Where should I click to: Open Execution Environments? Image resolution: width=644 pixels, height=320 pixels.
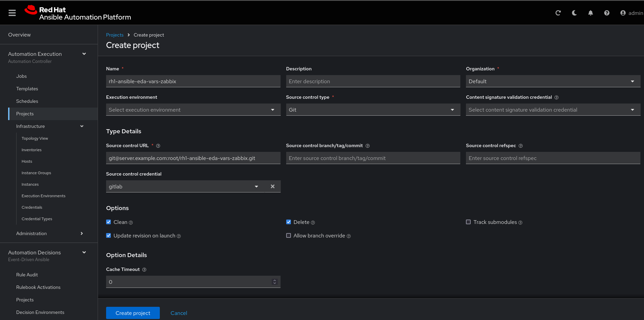click(44, 196)
